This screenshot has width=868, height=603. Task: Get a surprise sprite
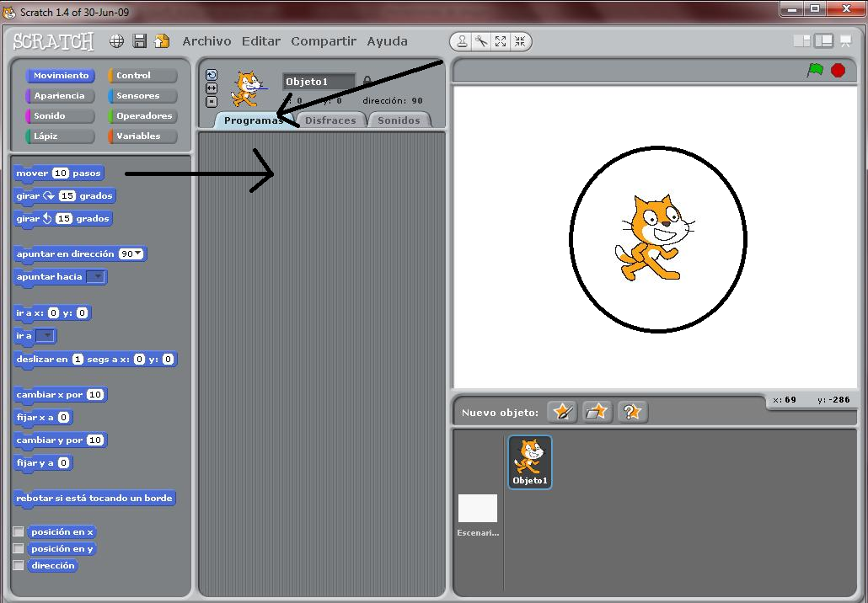pos(632,412)
